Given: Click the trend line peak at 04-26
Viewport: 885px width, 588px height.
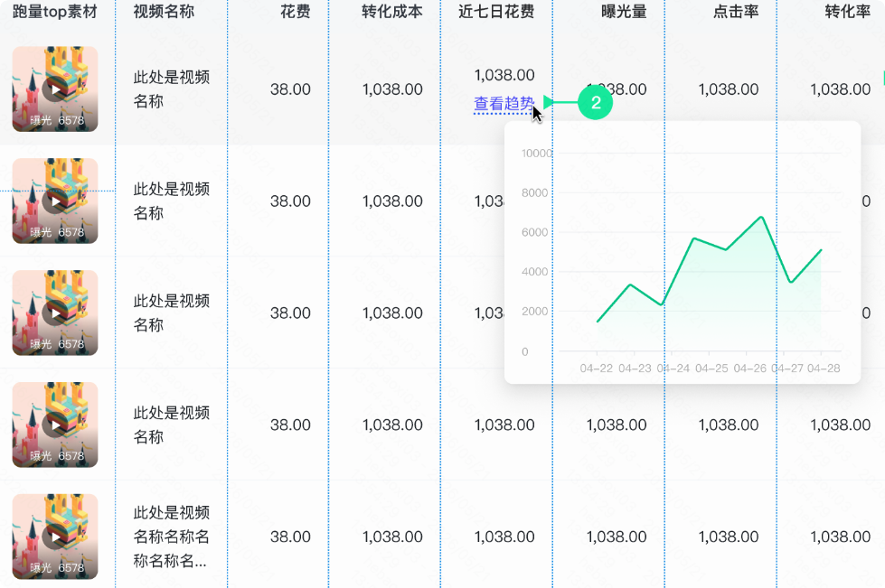Looking at the screenshot, I should 761,217.
